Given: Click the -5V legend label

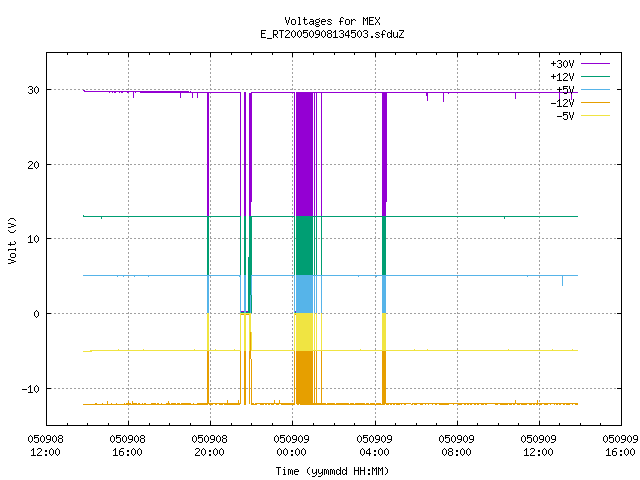Looking at the screenshot, I should click(565, 116).
